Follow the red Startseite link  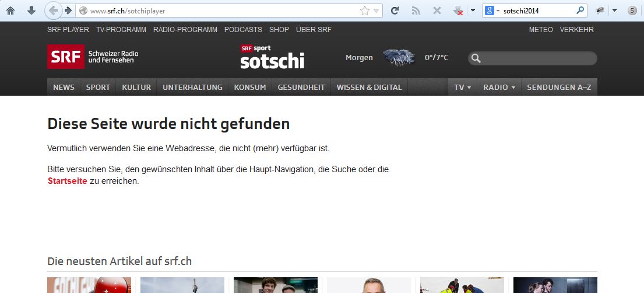(x=68, y=181)
